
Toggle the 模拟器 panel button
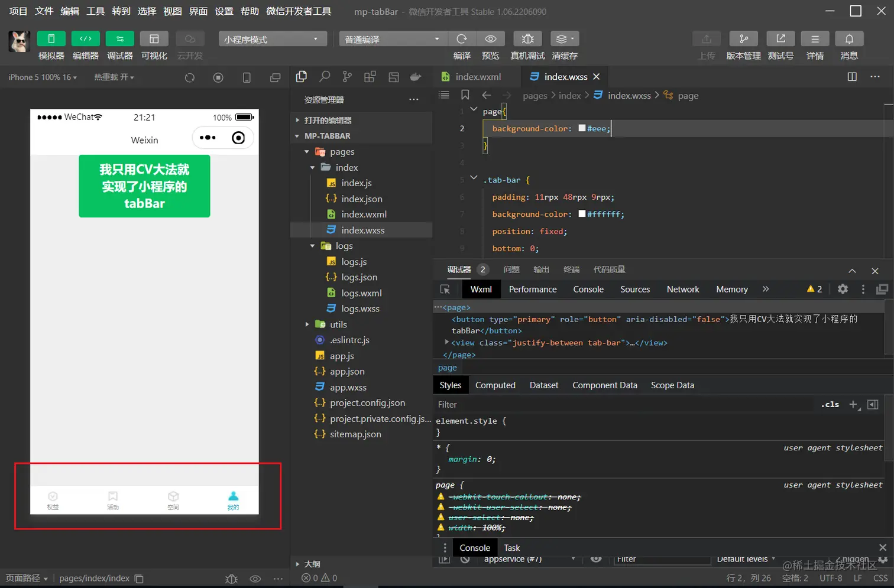click(x=51, y=39)
